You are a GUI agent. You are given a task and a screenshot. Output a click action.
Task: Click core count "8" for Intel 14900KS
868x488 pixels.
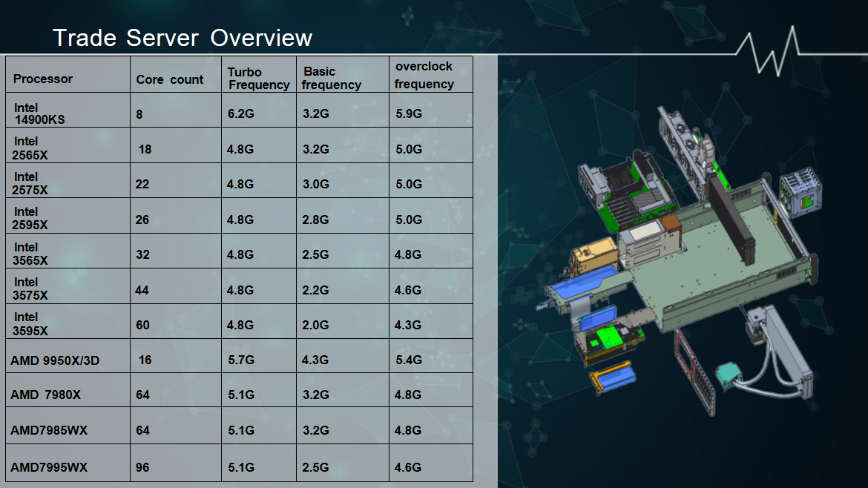[139, 114]
